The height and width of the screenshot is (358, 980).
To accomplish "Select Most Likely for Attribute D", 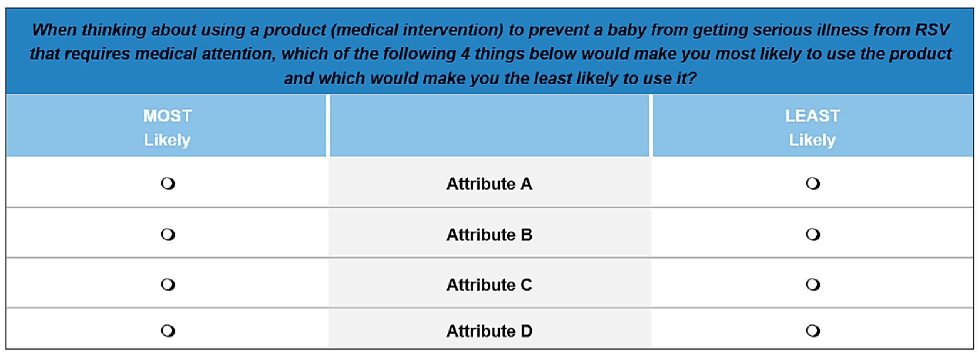I will click(x=168, y=331).
